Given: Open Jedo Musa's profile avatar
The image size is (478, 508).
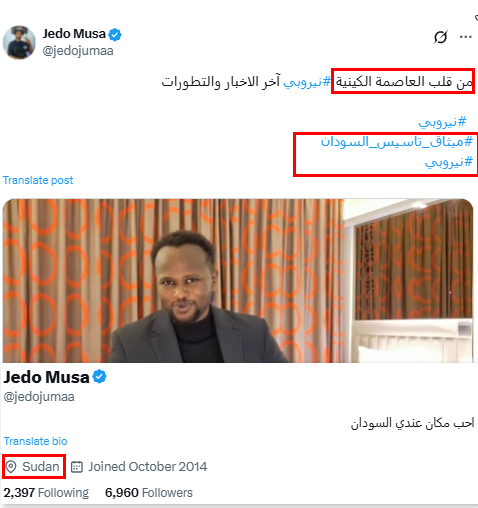Looking at the screenshot, I should click(19, 42).
